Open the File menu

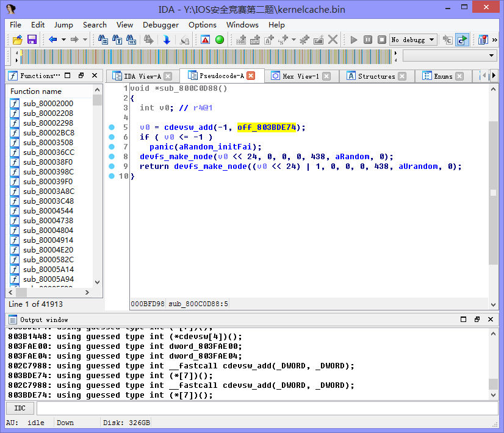[15, 25]
